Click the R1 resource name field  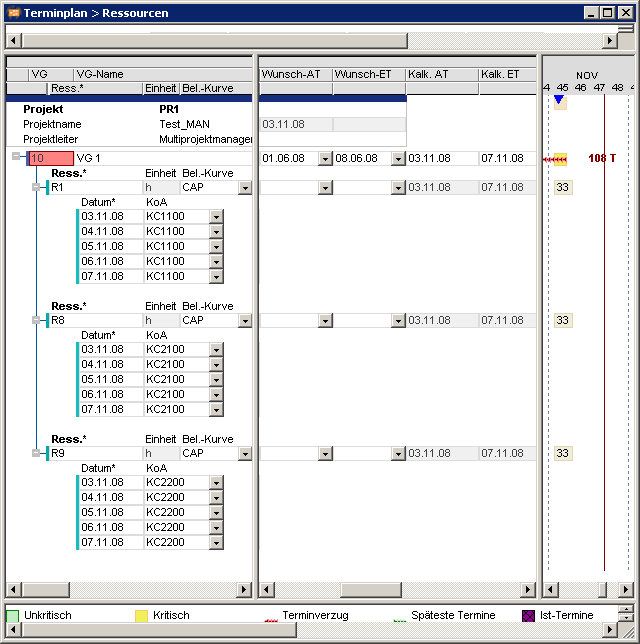(95, 187)
